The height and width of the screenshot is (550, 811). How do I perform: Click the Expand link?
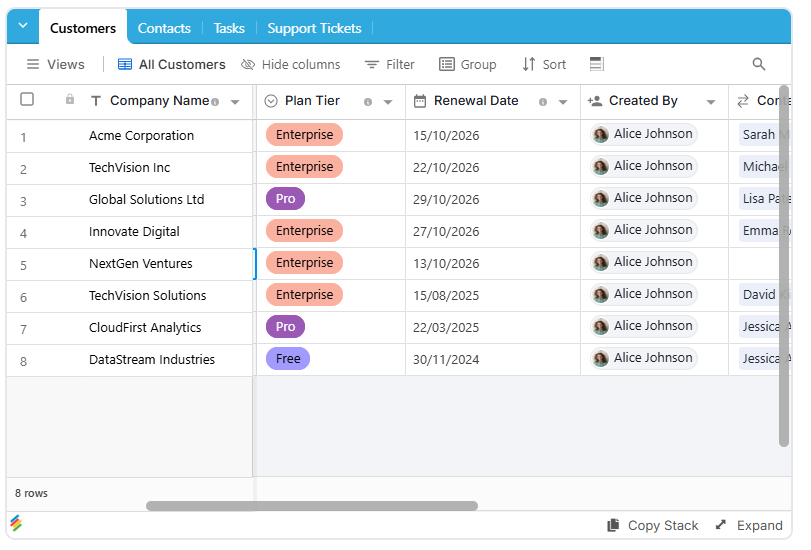749,526
